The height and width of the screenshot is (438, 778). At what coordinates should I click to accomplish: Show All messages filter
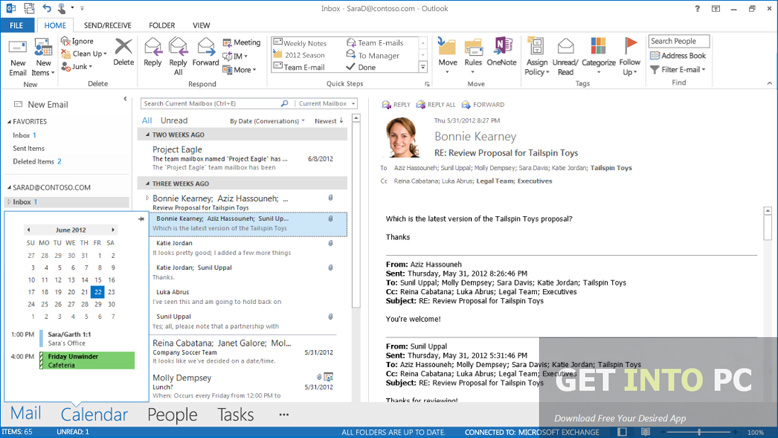(x=147, y=121)
